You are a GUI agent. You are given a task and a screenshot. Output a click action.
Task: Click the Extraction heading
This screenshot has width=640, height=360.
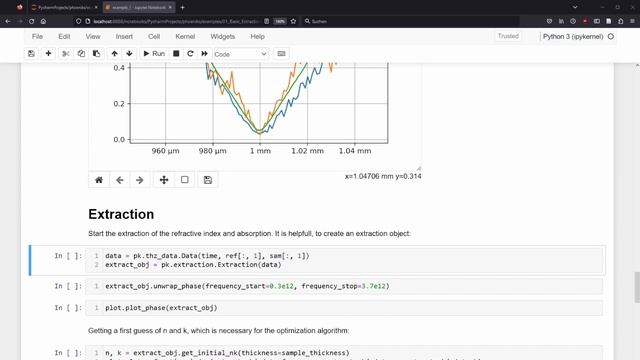(121, 214)
